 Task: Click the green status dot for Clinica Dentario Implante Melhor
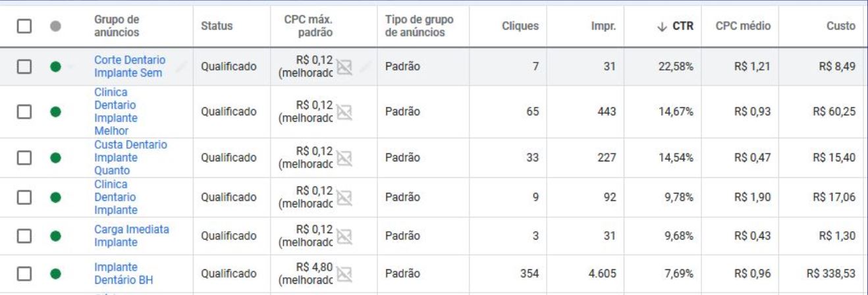click(x=56, y=112)
